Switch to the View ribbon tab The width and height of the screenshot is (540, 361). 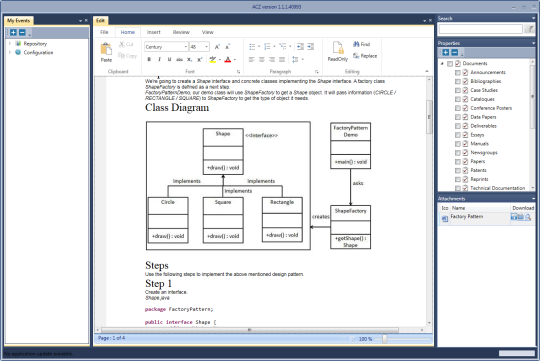tap(207, 32)
